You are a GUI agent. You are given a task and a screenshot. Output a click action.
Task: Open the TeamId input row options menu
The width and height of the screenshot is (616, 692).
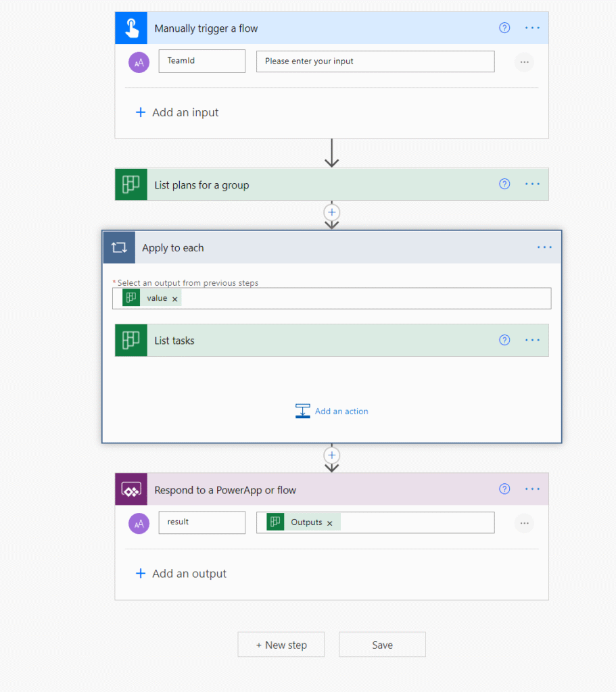(x=524, y=62)
